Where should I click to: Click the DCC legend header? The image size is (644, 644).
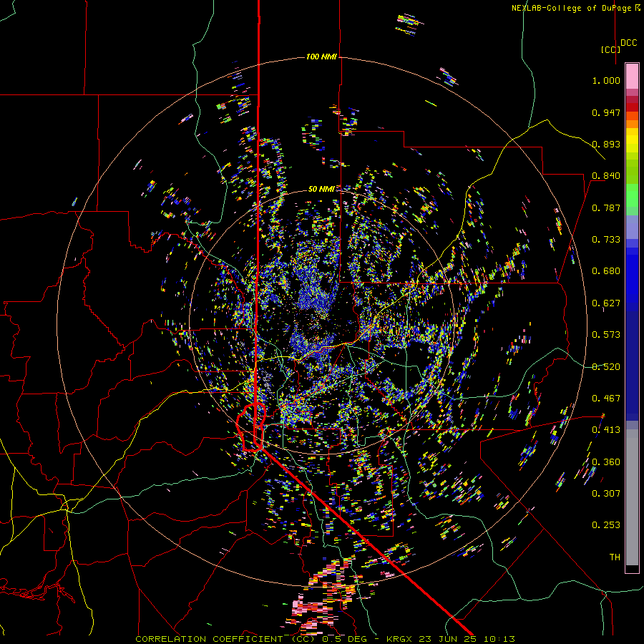629,43
